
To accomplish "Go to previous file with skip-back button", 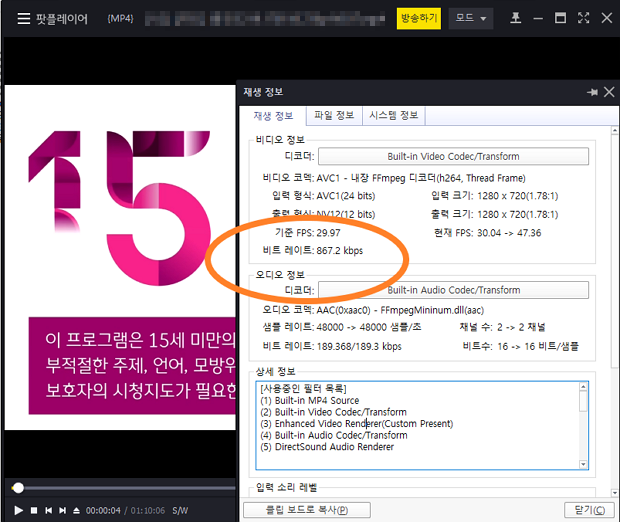I will click(x=48, y=511).
